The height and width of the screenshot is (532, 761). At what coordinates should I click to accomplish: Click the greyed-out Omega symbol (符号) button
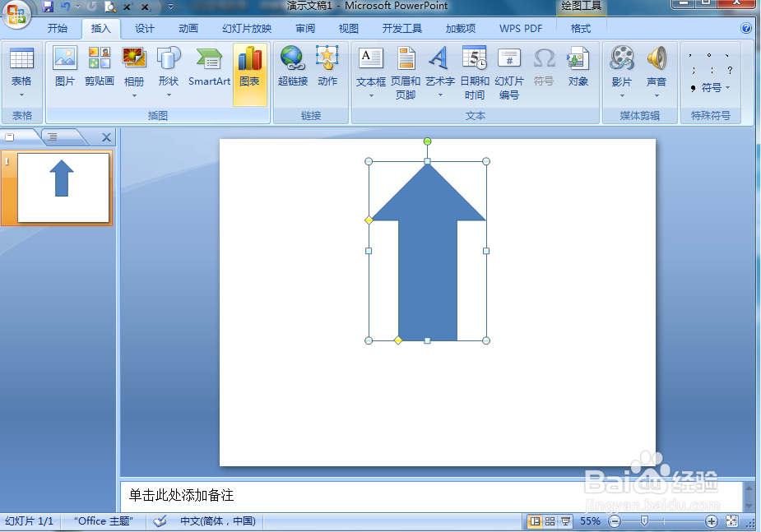coord(544,67)
